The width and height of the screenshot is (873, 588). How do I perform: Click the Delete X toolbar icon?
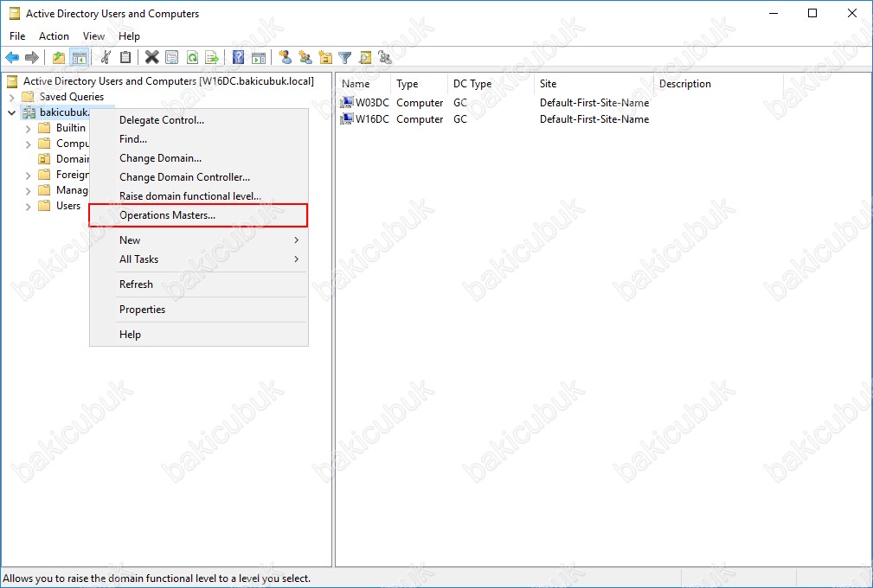(152, 57)
